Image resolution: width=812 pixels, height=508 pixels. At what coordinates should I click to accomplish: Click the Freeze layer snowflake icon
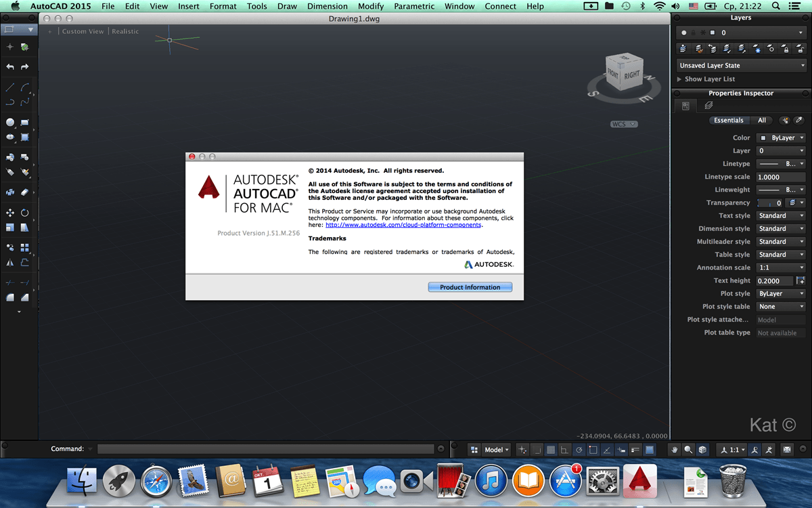tap(757, 49)
